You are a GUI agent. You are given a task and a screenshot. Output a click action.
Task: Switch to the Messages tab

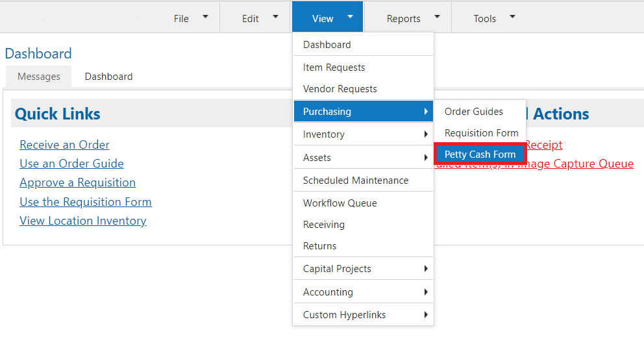point(39,77)
